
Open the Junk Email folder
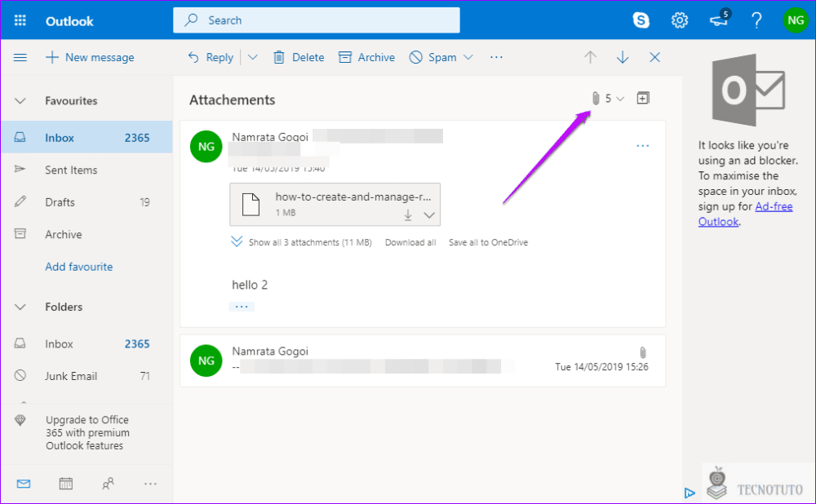click(86, 376)
